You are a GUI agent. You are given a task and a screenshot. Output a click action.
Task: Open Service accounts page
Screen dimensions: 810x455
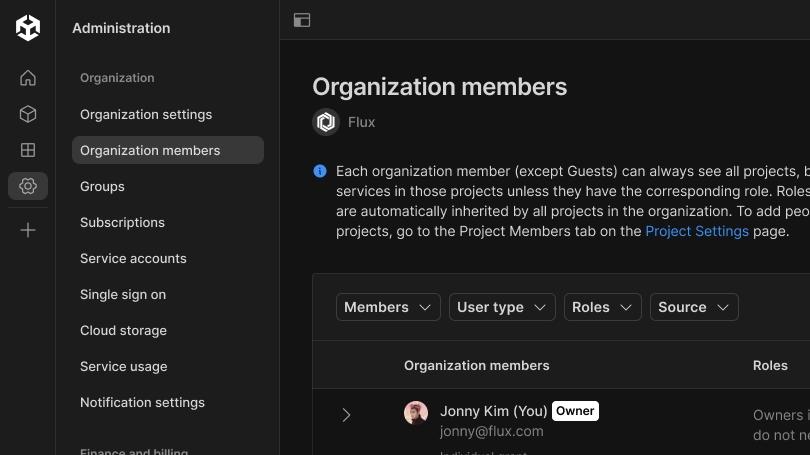(133, 258)
